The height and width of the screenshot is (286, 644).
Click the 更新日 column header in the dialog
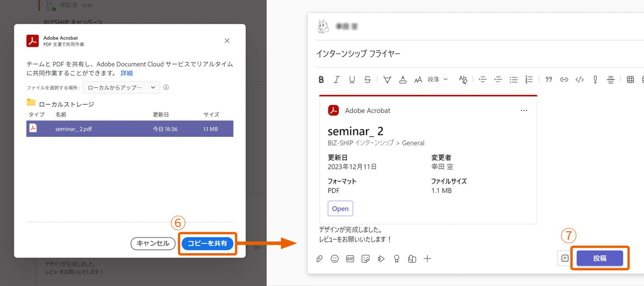(x=161, y=115)
